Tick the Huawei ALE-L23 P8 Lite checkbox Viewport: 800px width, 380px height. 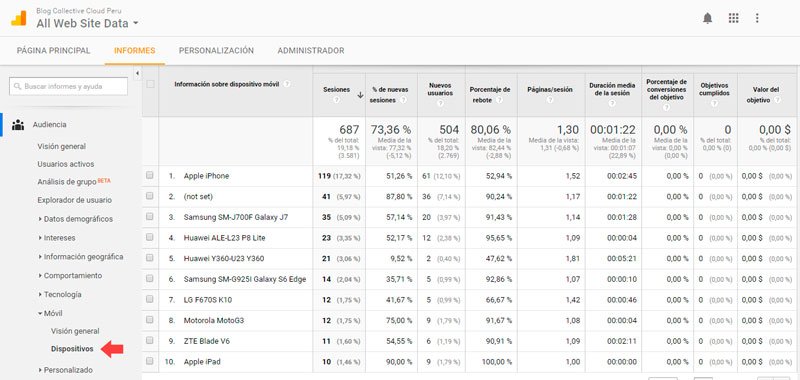click(x=149, y=237)
